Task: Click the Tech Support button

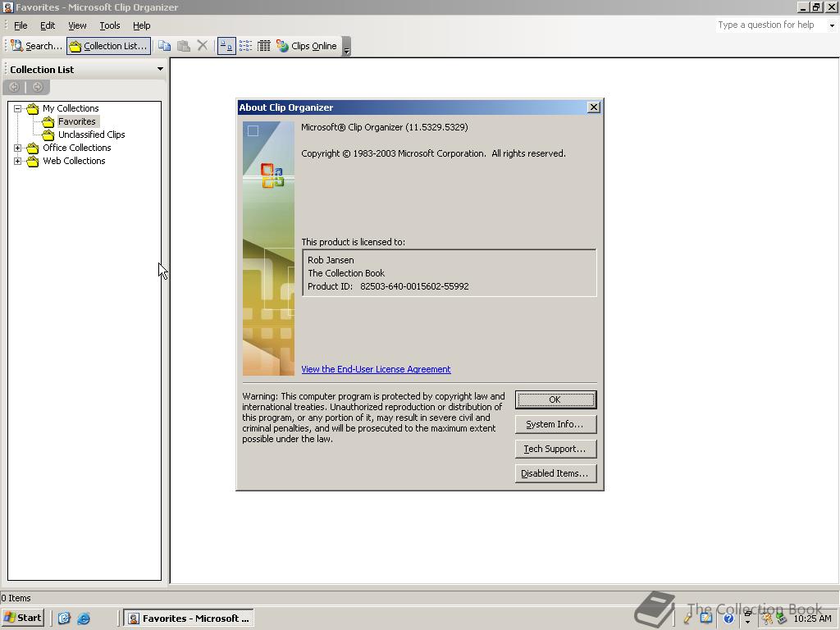Action: pos(555,449)
